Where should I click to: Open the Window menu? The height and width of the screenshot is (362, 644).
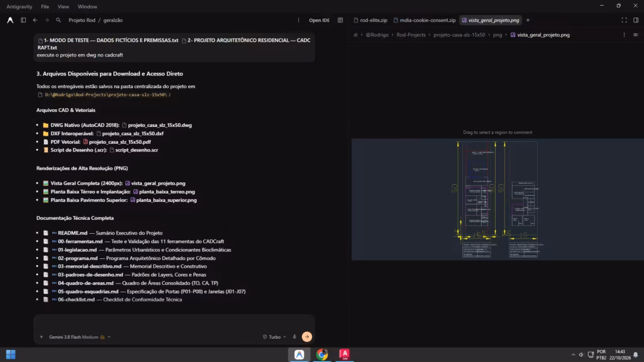click(87, 6)
